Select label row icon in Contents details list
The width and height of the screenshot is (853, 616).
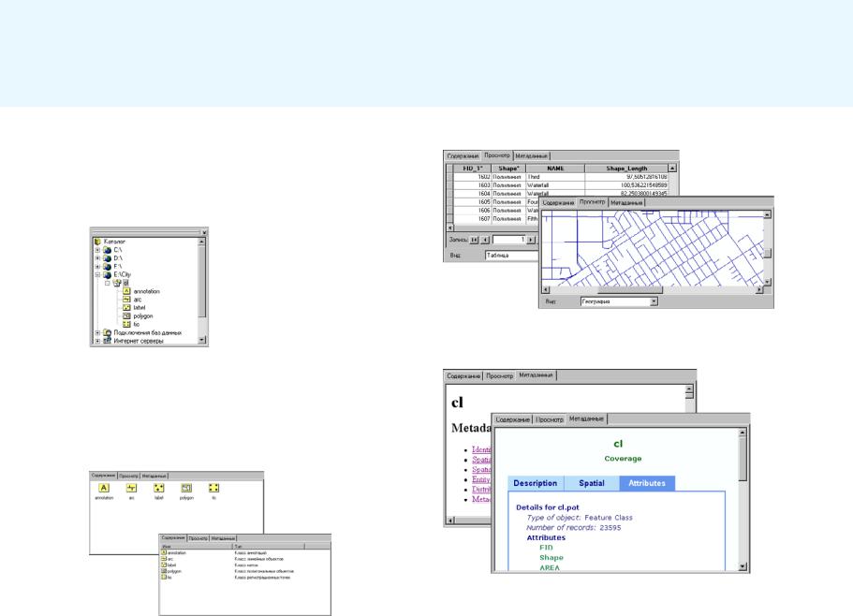click(x=164, y=565)
